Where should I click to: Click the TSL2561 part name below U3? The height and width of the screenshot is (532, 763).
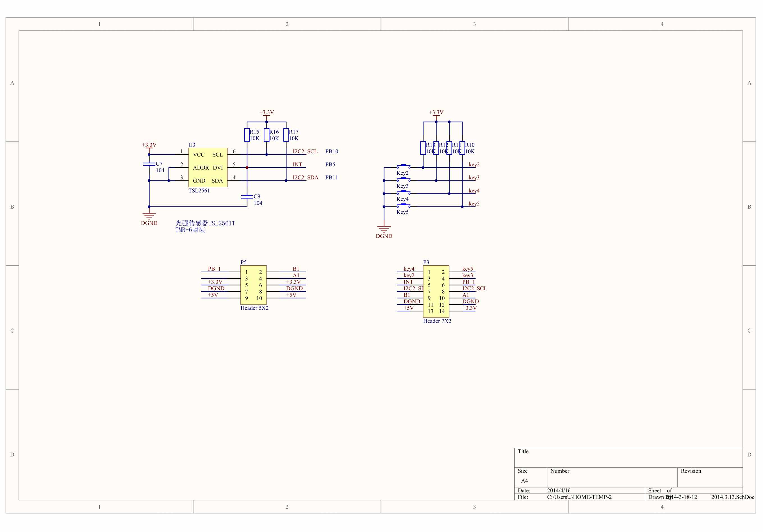click(199, 191)
